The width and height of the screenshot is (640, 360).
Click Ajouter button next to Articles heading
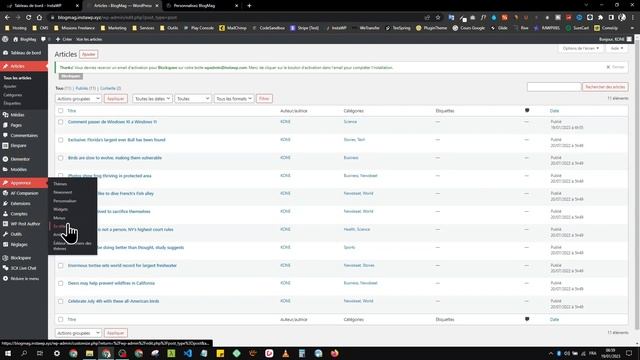point(88,54)
